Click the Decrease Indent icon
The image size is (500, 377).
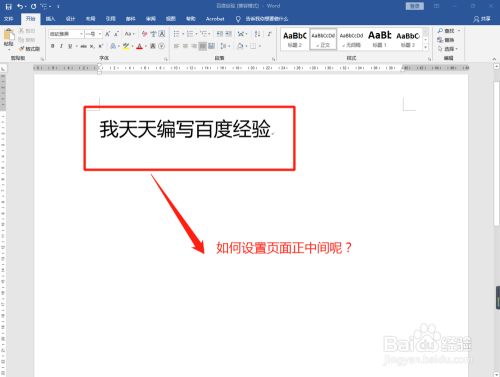(x=220, y=34)
